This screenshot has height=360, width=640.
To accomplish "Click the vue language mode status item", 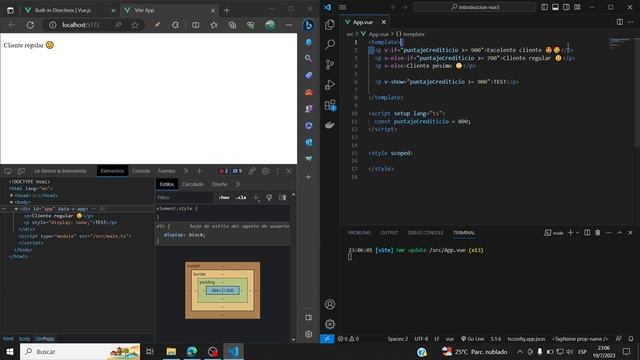I will coord(450,339).
